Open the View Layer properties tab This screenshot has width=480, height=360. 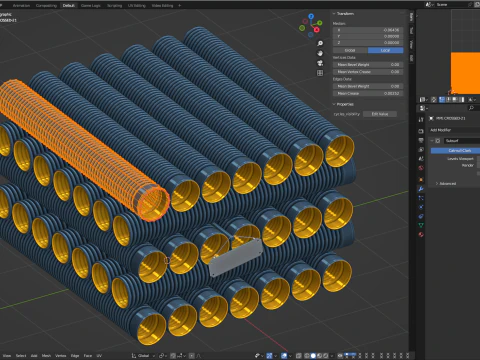click(x=421, y=150)
